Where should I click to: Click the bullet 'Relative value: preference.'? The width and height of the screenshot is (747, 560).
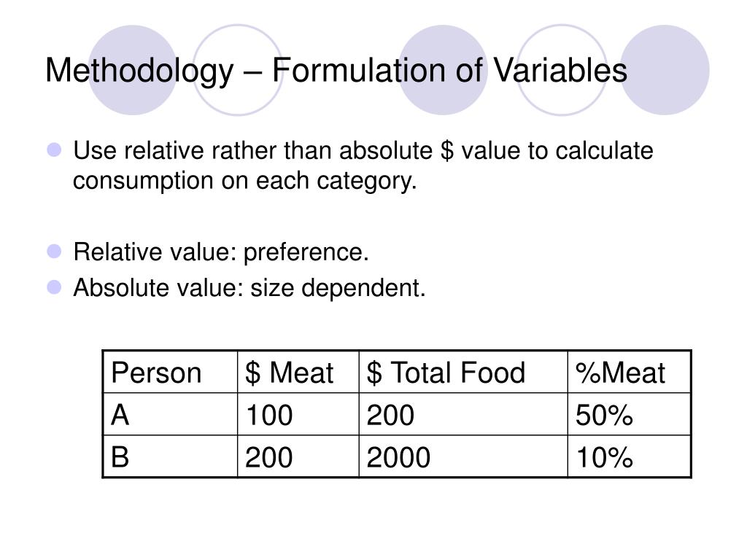pos(221,252)
